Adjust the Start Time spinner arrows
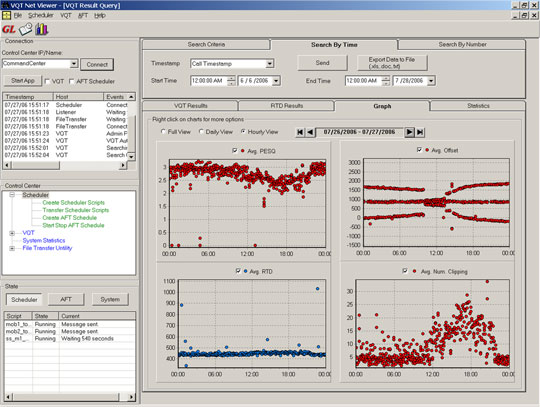Image resolution: width=540 pixels, height=407 pixels. click(231, 81)
